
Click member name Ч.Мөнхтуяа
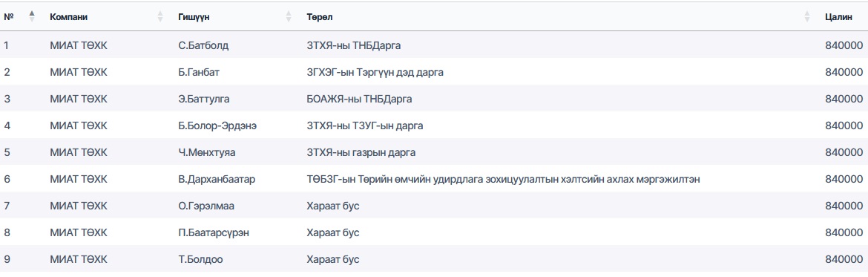(x=203, y=151)
